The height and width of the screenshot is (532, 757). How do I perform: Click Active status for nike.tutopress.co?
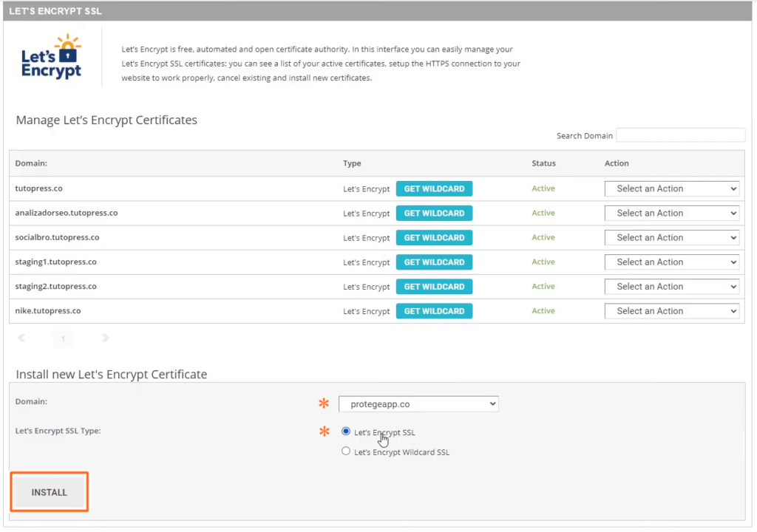pos(543,311)
